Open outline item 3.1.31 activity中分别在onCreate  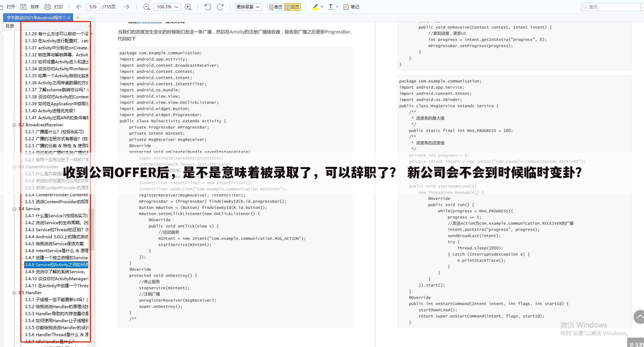(56, 48)
